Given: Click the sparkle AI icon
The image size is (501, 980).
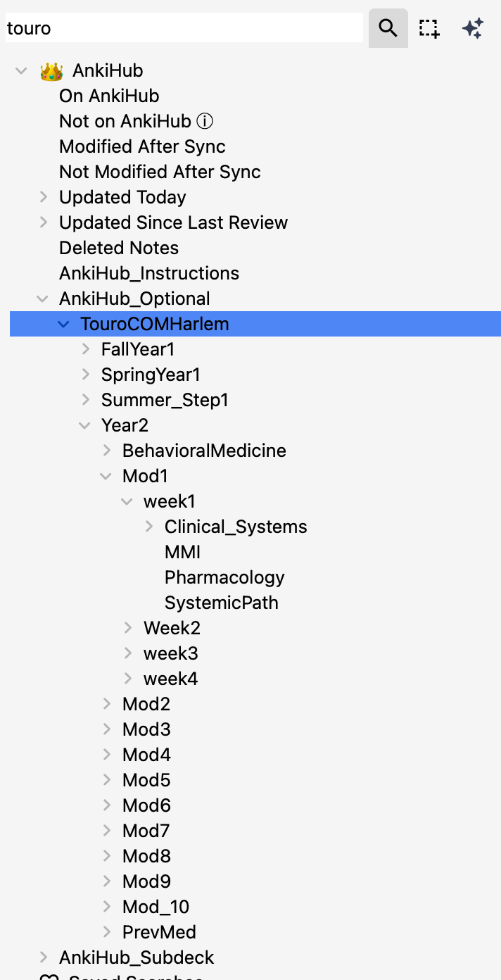Looking at the screenshot, I should [x=472, y=28].
